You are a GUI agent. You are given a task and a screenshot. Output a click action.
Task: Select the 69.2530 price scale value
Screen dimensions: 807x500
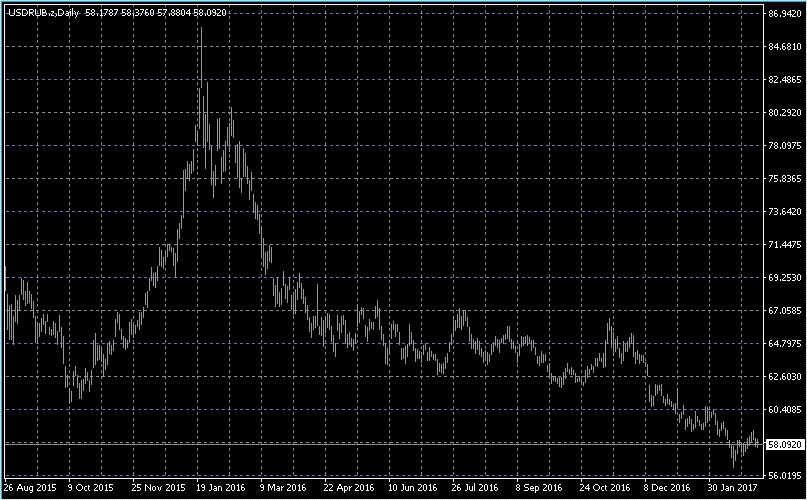784,278
